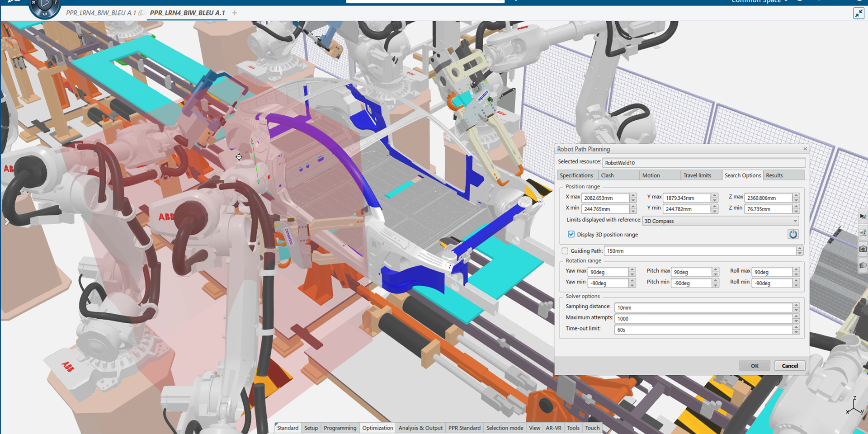Viewport: 868px width, 434px height.
Task: Uncheck Display 3D position range
Action: tap(571, 234)
